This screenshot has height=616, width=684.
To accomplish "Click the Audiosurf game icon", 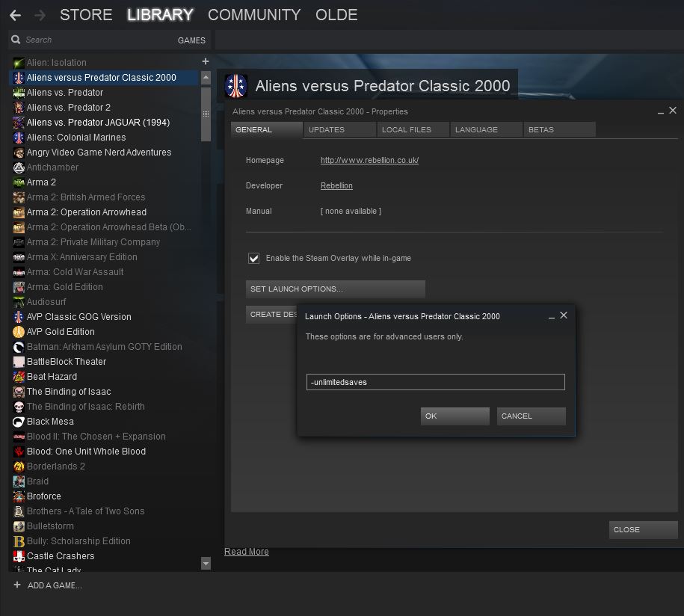I will 19,302.
